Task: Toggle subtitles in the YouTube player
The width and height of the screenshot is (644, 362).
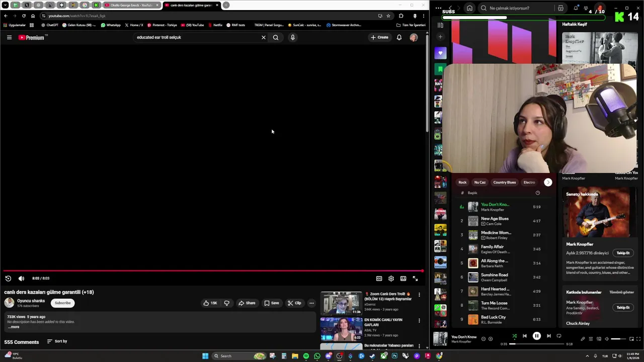Action: (x=379, y=278)
